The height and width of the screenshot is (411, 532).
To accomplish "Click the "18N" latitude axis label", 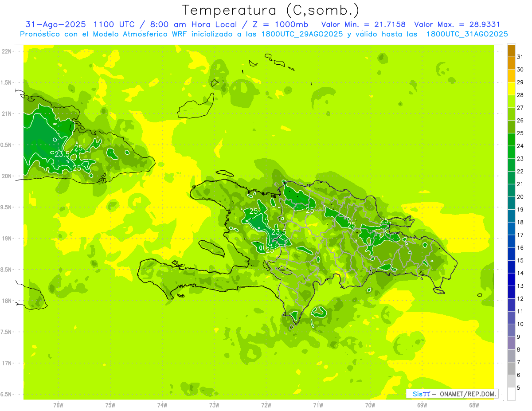I will pyautogui.click(x=7, y=301).
